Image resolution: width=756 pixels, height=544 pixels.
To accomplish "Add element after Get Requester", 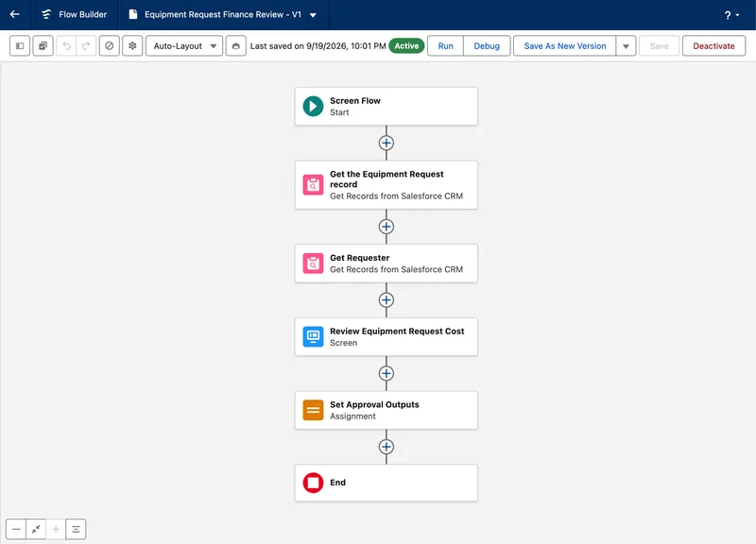I will click(x=387, y=299).
